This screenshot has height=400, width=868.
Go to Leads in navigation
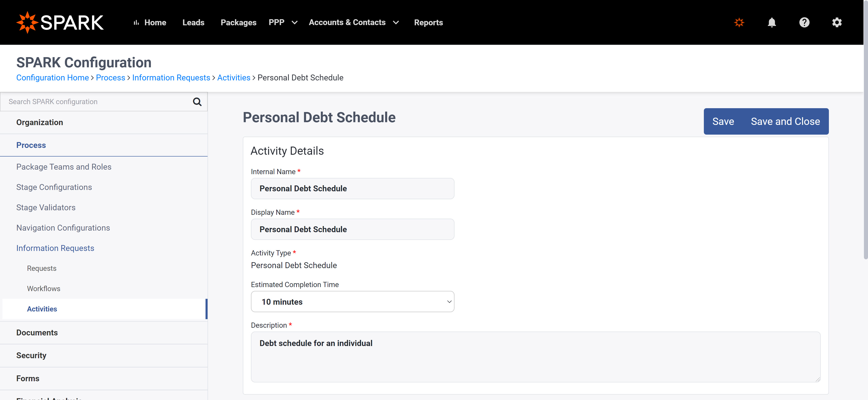click(193, 23)
